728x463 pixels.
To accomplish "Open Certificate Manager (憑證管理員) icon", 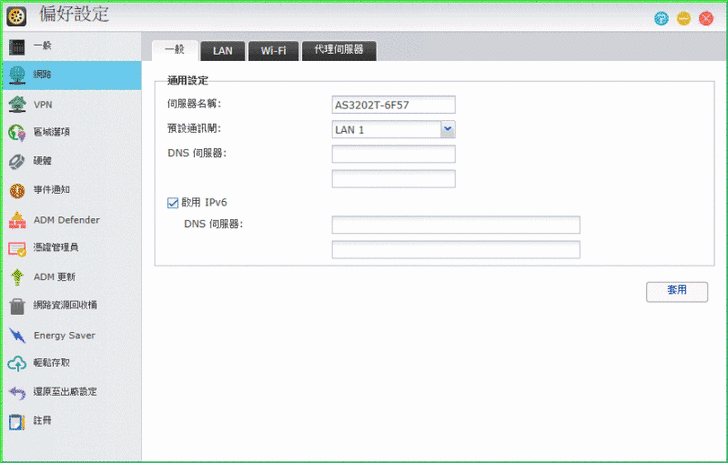I will (x=17, y=249).
